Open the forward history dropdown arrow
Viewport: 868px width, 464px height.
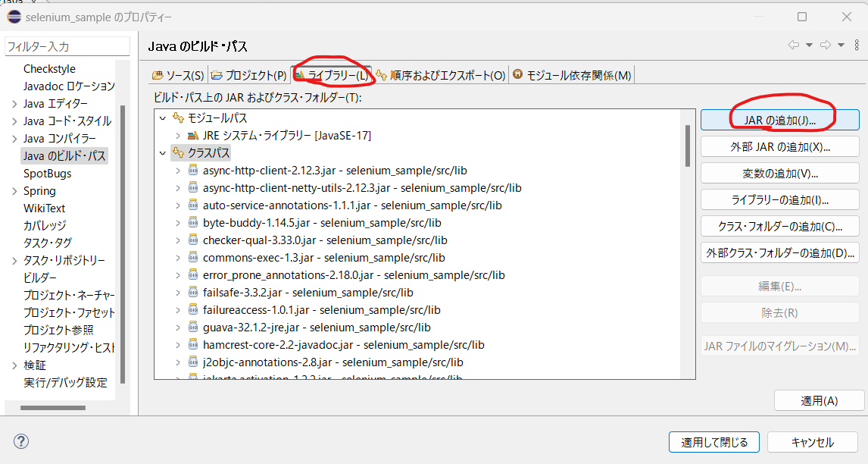(x=841, y=45)
